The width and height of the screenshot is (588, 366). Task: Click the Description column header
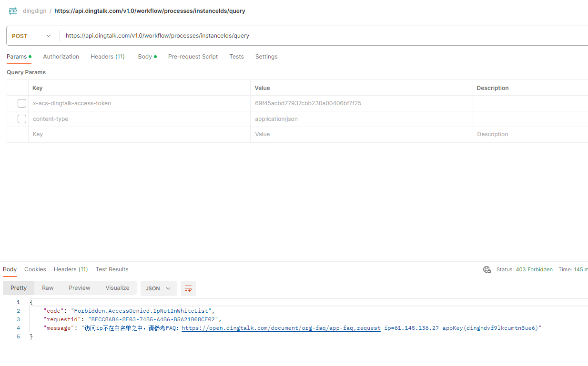point(493,88)
